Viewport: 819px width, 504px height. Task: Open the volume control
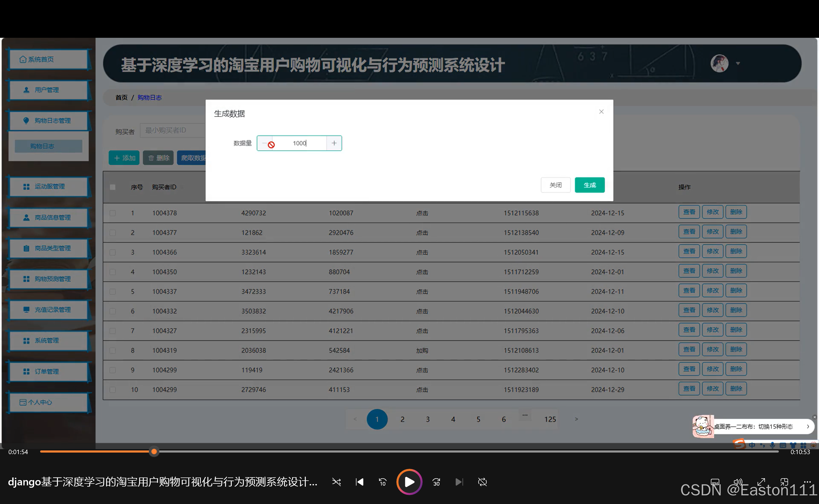pyautogui.click(x=738, y=482)
